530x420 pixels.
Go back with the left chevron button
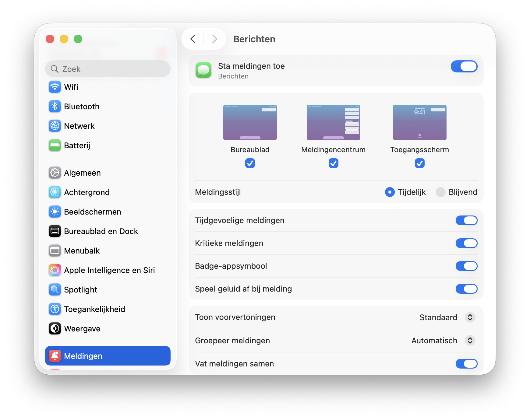(193, 39)
